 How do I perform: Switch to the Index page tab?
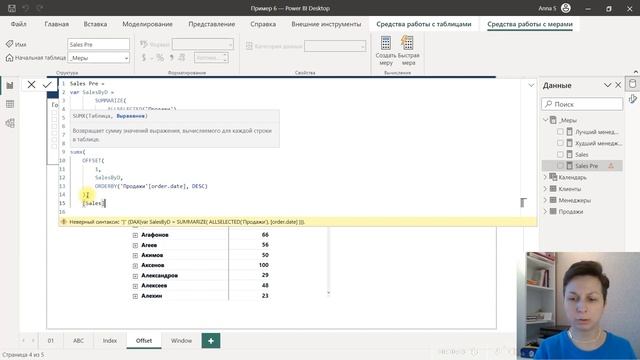110,340
